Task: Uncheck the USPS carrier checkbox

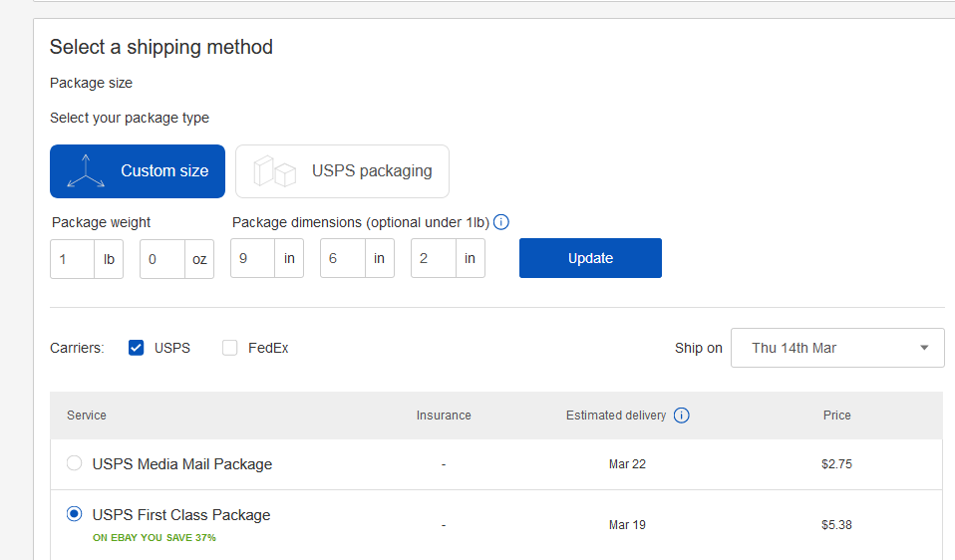Action: tap(136, 348)
